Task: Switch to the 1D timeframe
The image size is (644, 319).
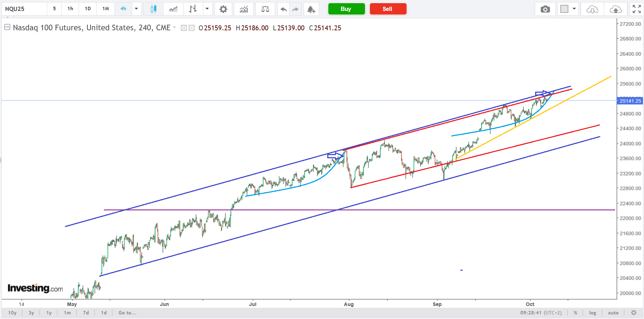Action: point(88,9)
